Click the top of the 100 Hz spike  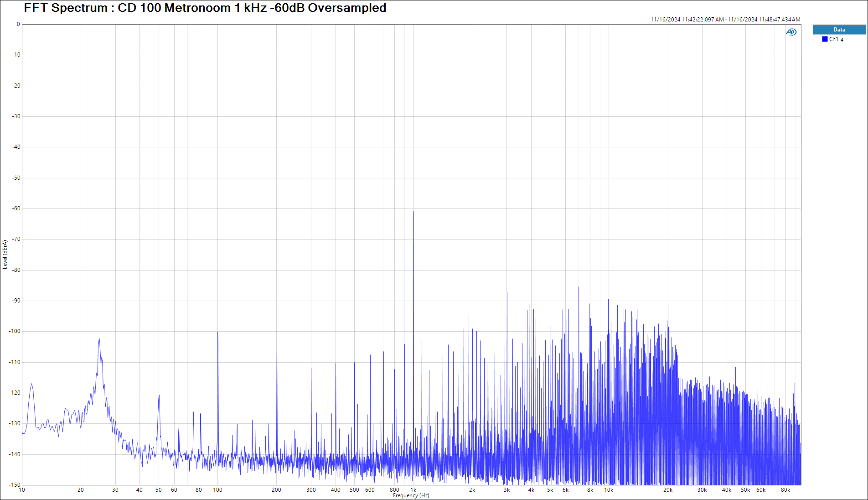(x=217, y=333)
